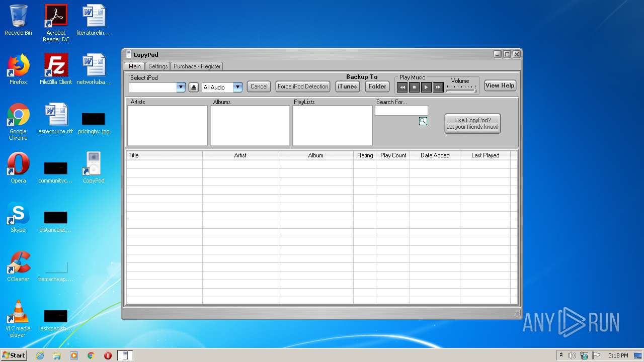Screen dimensions: 644x362
Task: Show hidden tray icons arrow
Action: coord(561,355)
